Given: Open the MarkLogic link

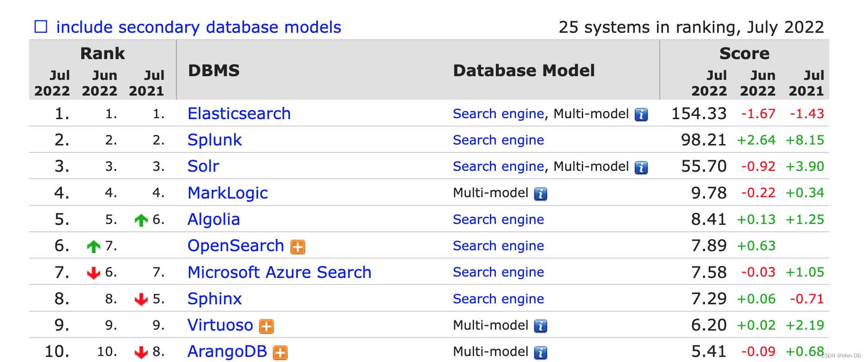Looking at the screenshot, I should (x=228, y=193).
